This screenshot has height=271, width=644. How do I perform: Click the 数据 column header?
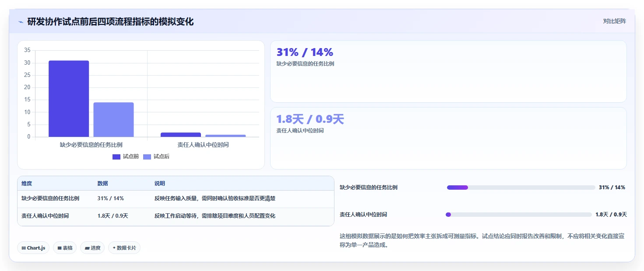coord(102,184)
